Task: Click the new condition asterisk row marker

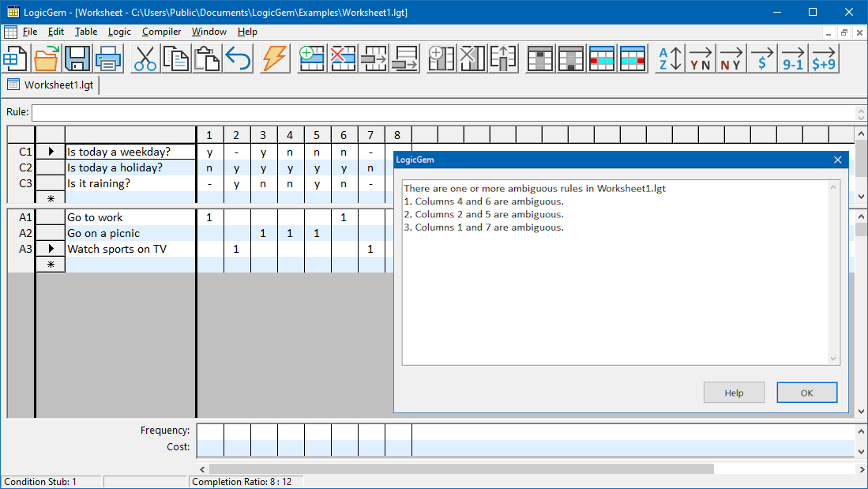Action: click(x=51, y=198)
